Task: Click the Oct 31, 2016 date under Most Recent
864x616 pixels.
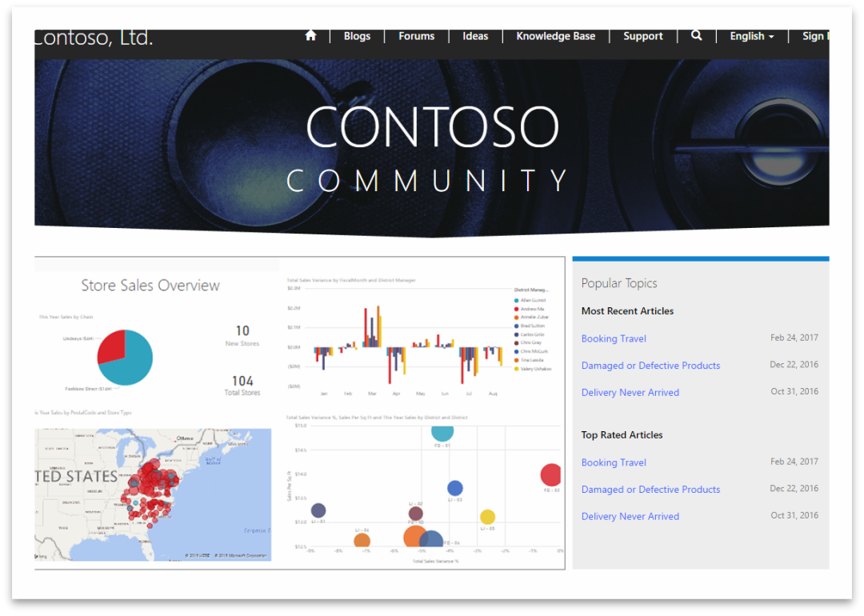Action: [x=794, y=391]
